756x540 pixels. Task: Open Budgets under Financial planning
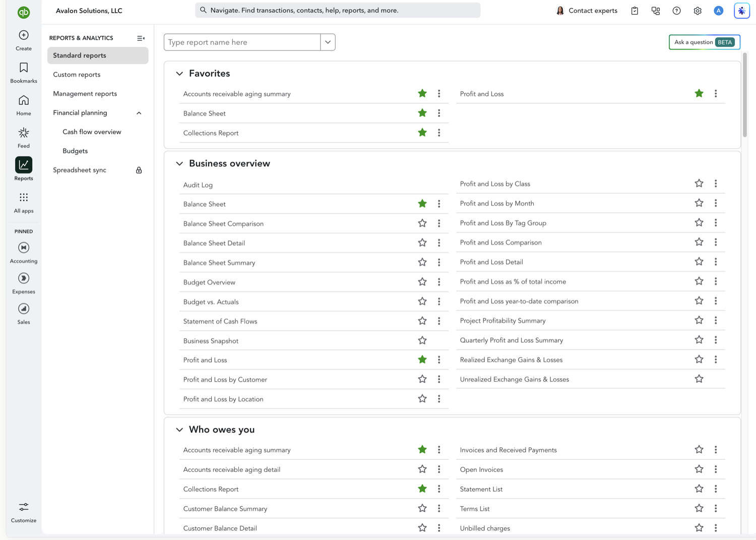pyautogui.click(x=75, y=151)
